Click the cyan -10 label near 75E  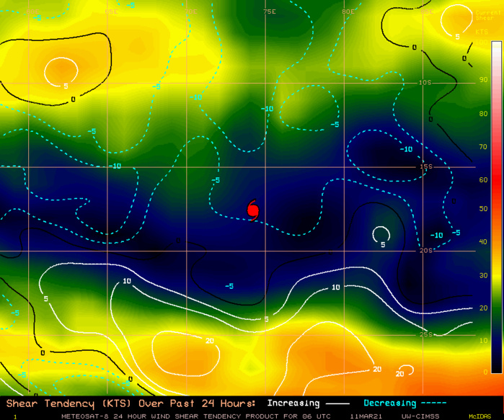268,109
